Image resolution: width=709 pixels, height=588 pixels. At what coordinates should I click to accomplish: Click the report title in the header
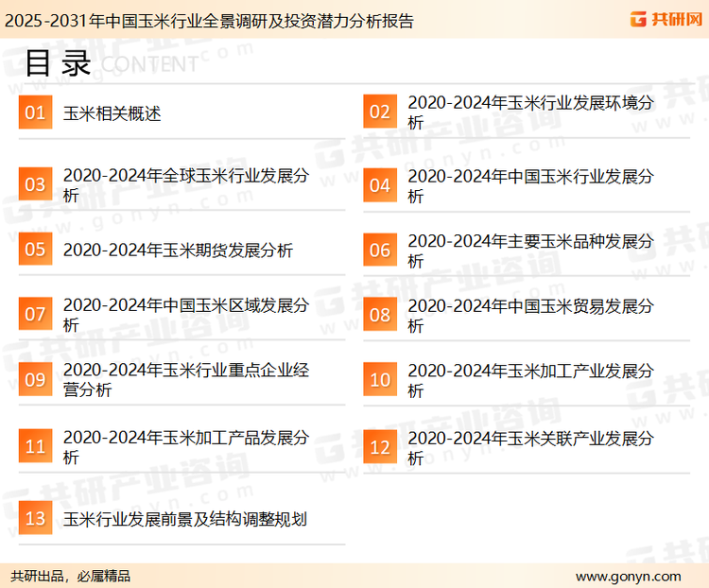(208, 20)
